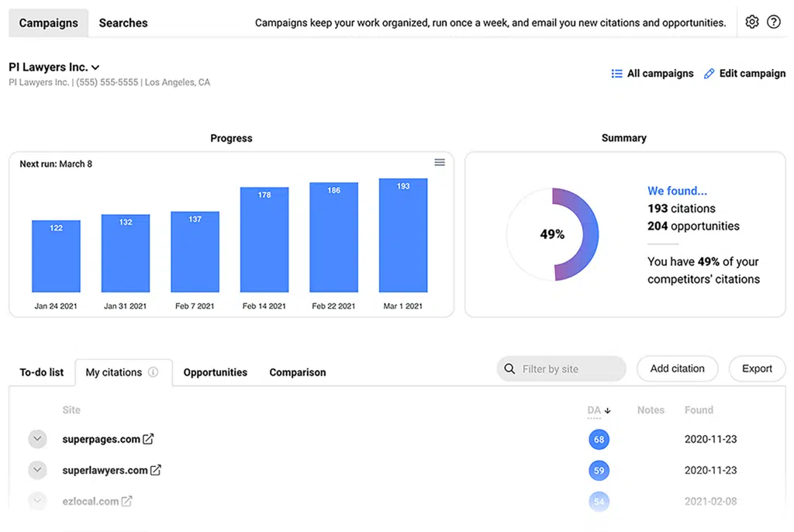Open the progress chart hamburger menu
Image resolution: width=794 pixels, height=532 pixels.
pos(440,162)
